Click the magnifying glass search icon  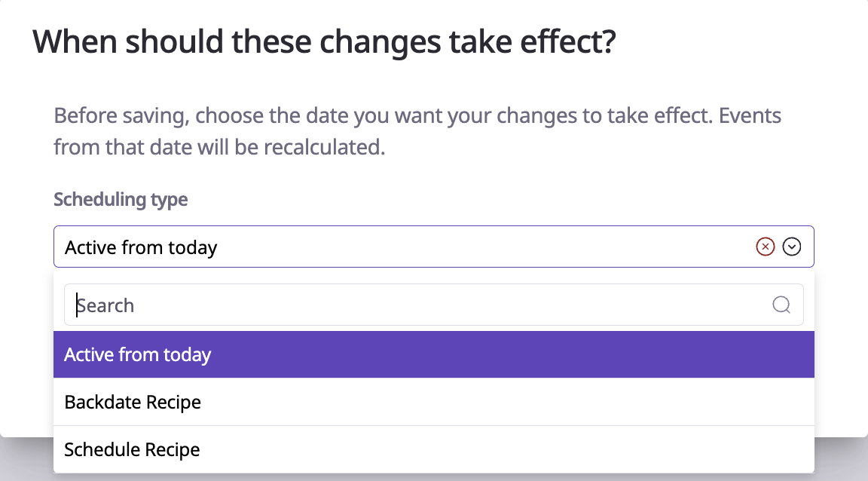(x=781, y=305)
